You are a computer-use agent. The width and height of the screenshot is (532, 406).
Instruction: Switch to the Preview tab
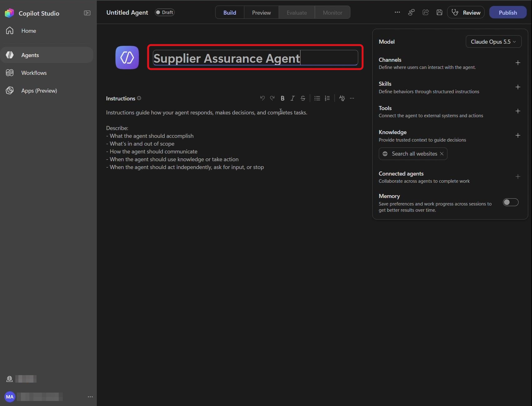[261, 12]
